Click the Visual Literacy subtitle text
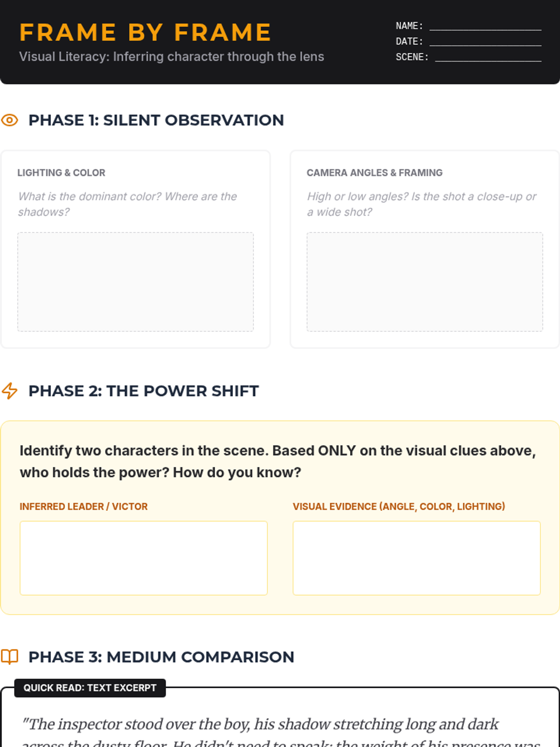 coord(171,57)
